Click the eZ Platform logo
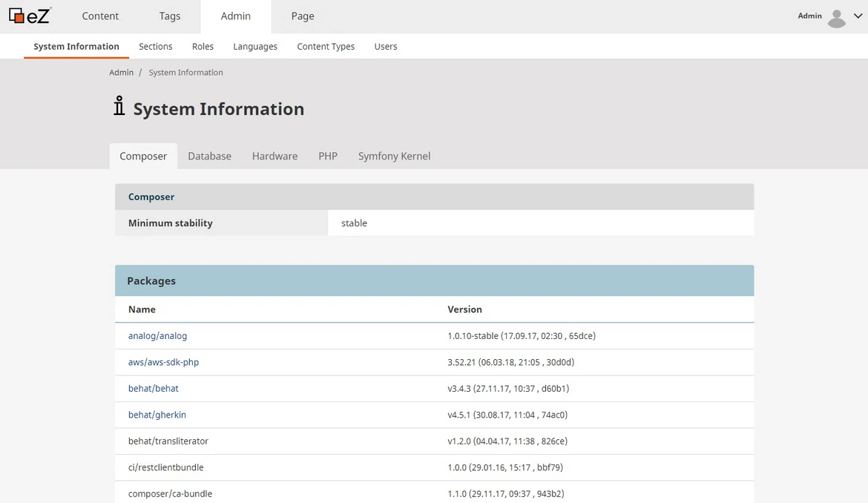 [29, 16]
